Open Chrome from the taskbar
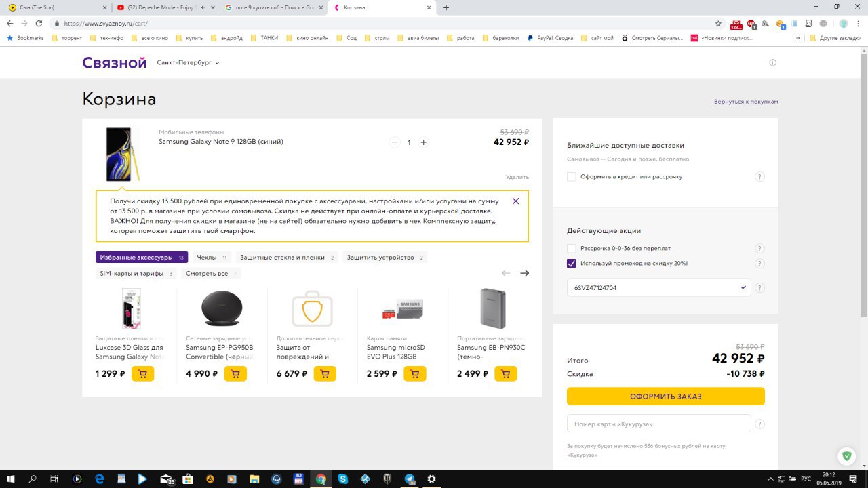The width and height of the screenshot is (868, 488). point(321,479)
